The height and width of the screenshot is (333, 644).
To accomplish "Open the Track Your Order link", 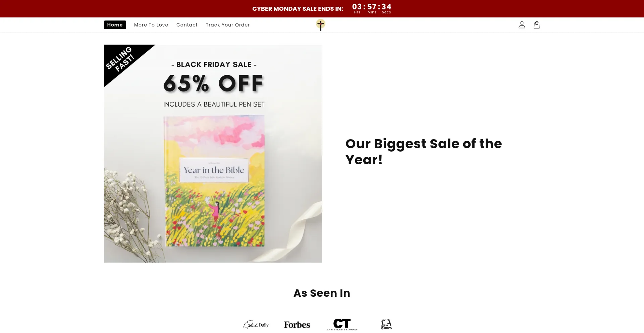I will [x=228, y=25].
